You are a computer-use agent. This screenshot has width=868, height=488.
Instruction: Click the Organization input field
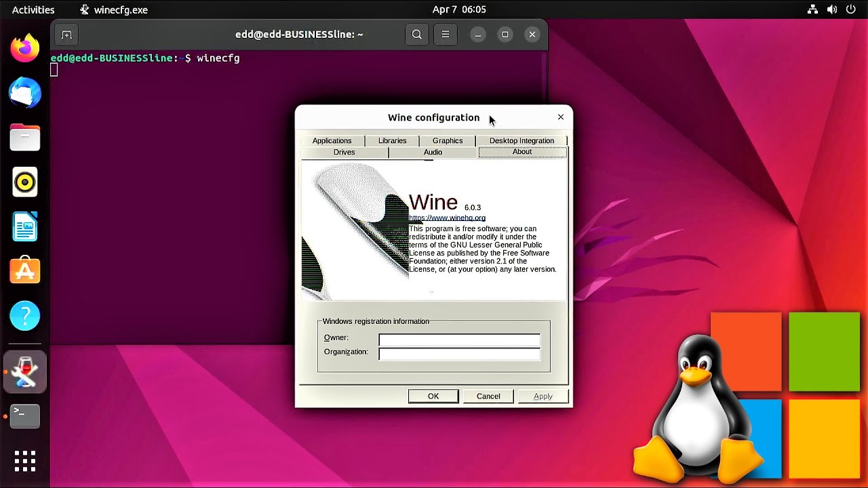pyautogui.click(x=459, y=354)
